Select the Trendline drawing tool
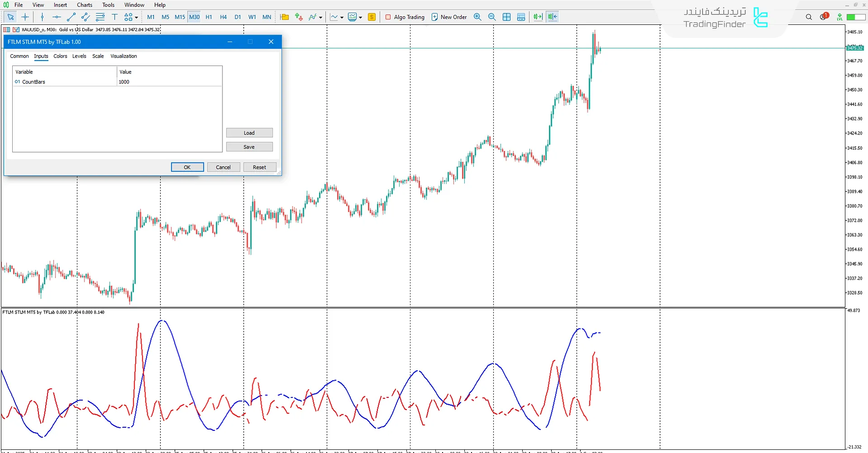Screen dimensions: 868x453 click(x=71, y=17)
